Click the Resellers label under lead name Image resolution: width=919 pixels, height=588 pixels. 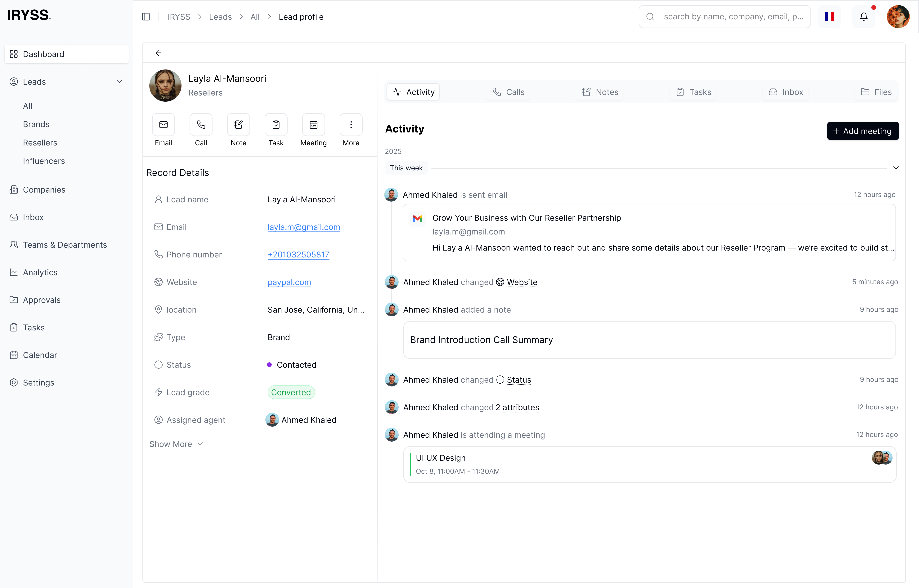[x=205, y=93]
